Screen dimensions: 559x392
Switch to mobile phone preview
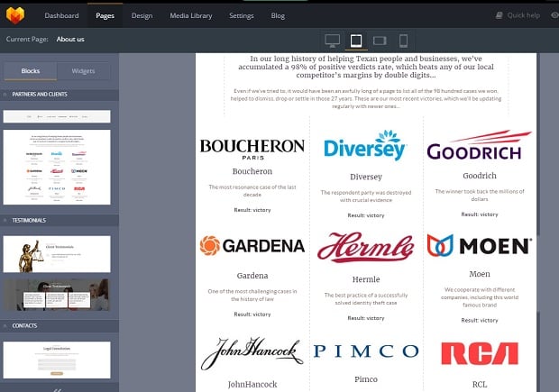pos(403,41)
